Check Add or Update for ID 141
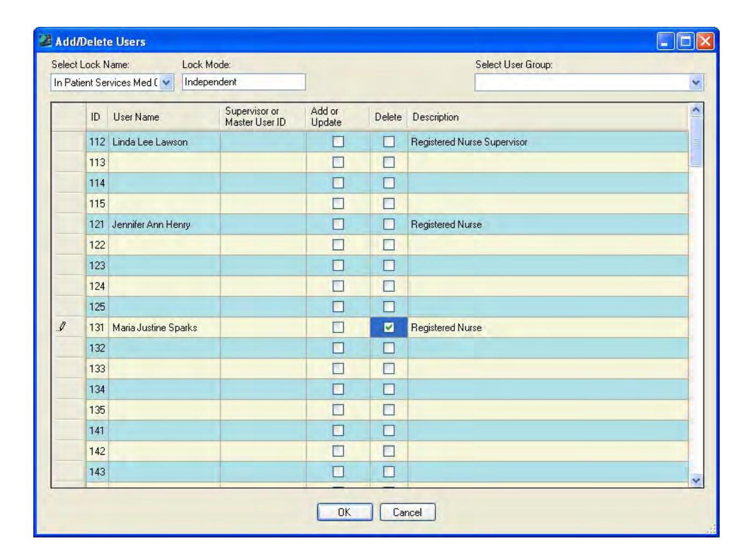This screenshot has width=753, height=560. pos(338,430)
